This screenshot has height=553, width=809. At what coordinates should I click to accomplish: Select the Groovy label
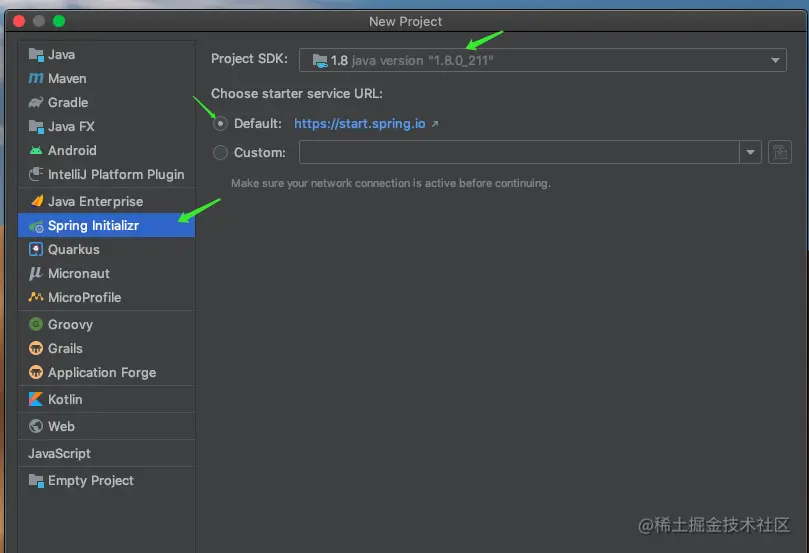(71, 324)
